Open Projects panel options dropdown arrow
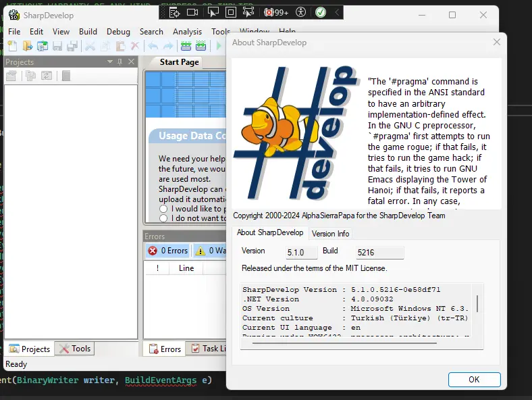 109,61
